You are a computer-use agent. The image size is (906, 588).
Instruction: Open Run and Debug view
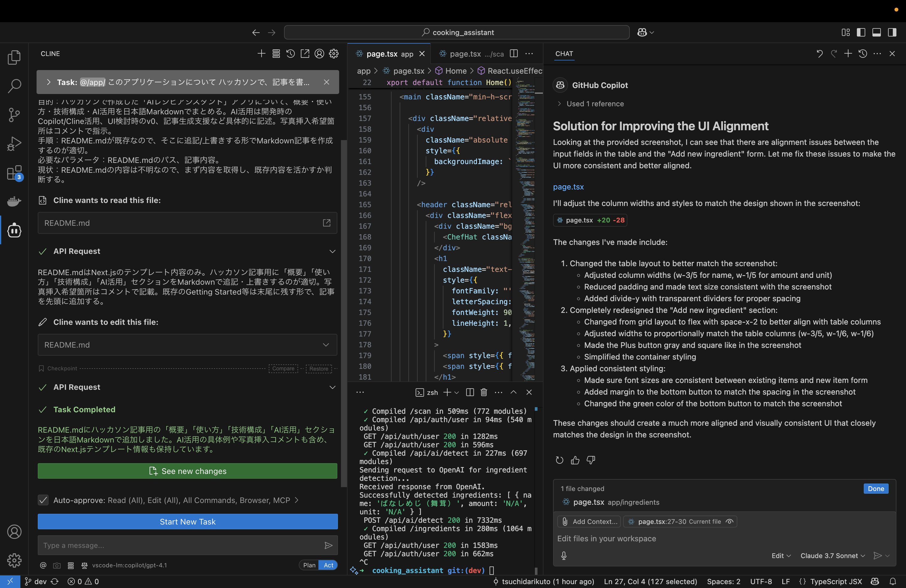click(14, 143)
